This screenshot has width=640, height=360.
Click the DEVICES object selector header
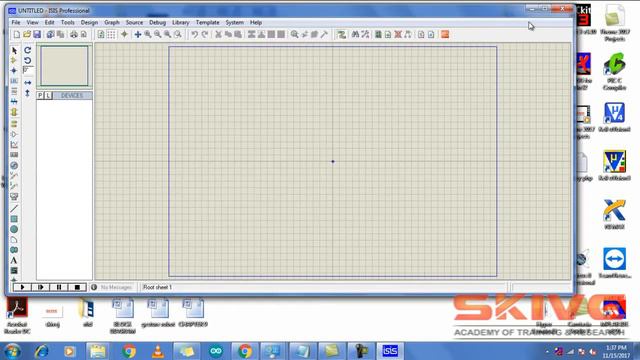72,96
